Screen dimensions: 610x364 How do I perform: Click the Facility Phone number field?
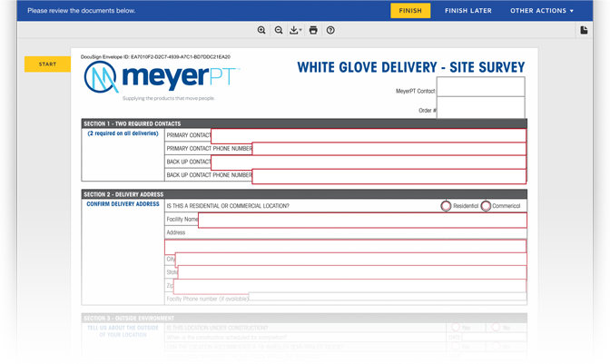point(388,297)
